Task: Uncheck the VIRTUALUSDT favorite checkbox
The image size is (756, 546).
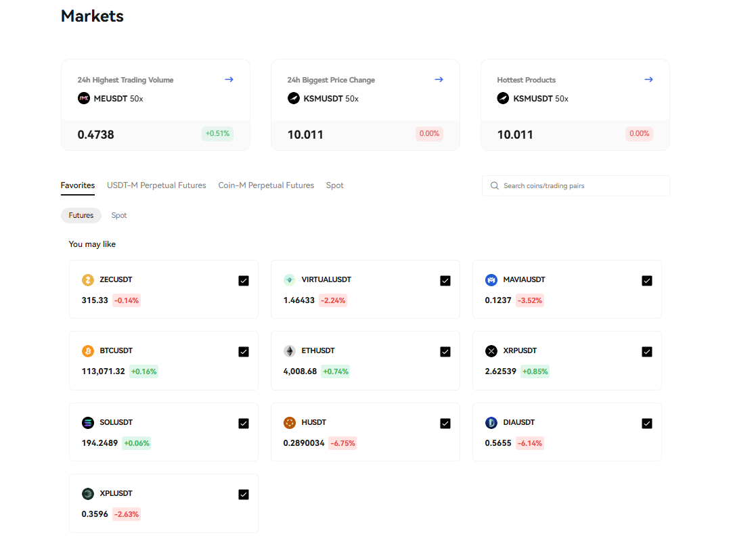Action: (x=445, y=280)
